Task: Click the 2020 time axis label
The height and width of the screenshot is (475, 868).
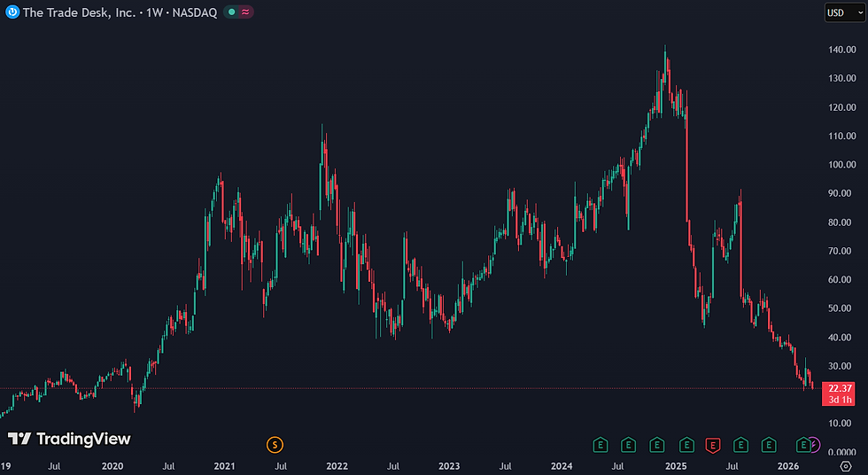Action: click(x=112, y=466)
